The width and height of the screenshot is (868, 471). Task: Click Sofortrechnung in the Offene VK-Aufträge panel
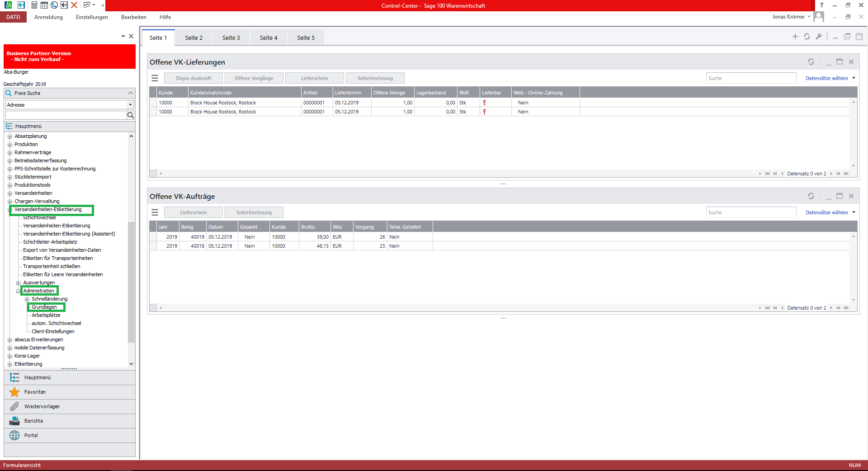[254, 212]
